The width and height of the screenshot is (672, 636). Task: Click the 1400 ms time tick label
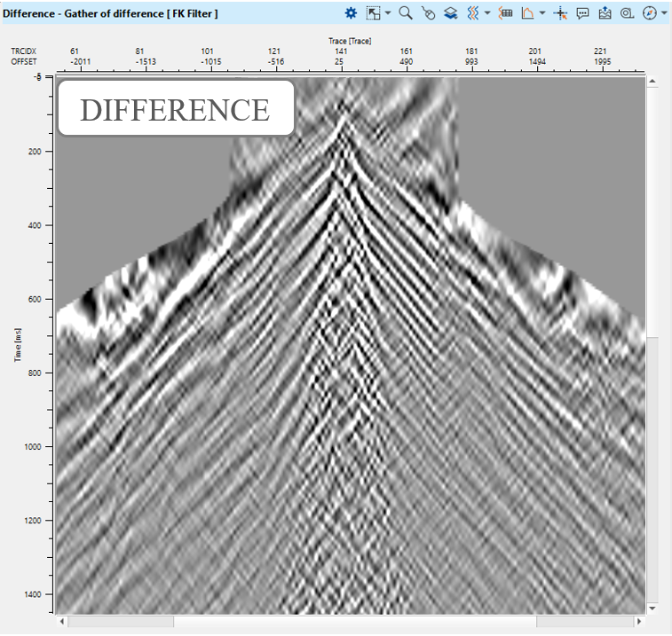32,594
